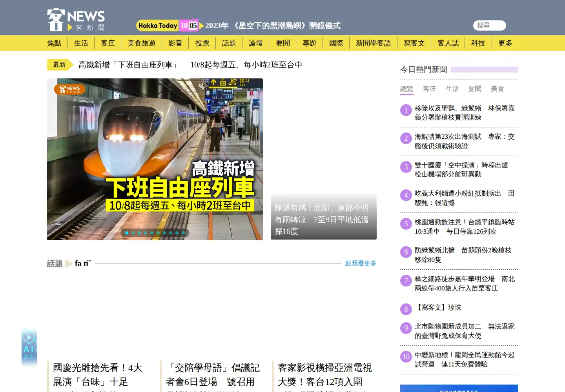Viewport: 565px width, 392px height.
Task: Go to the 論壇 section
Action: pos(256,43)
